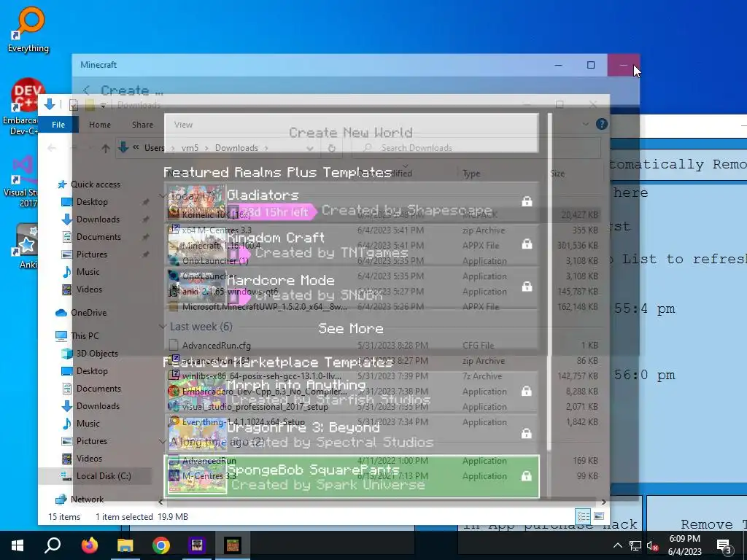Image resolution: width=747 pixels, height=560 pixels.
Task: Switch to the View ribbon tab
Action: [183, 125]
